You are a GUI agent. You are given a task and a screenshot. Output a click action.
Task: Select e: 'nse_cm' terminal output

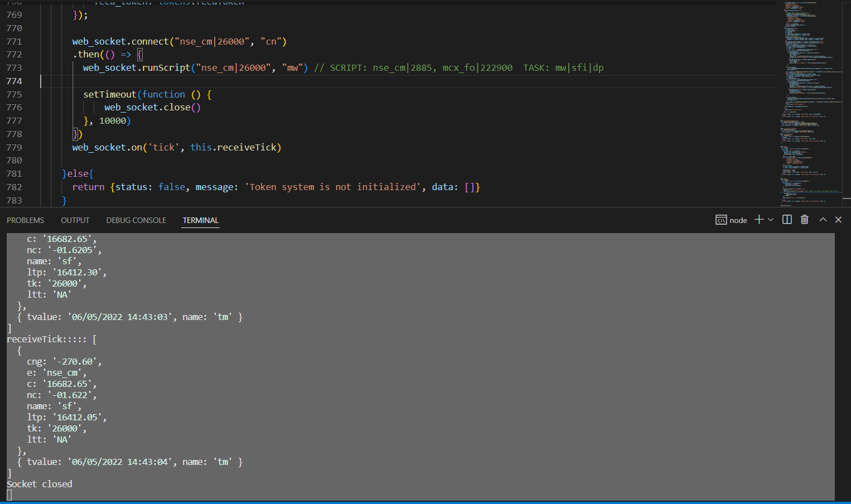[x=56, y=372]
